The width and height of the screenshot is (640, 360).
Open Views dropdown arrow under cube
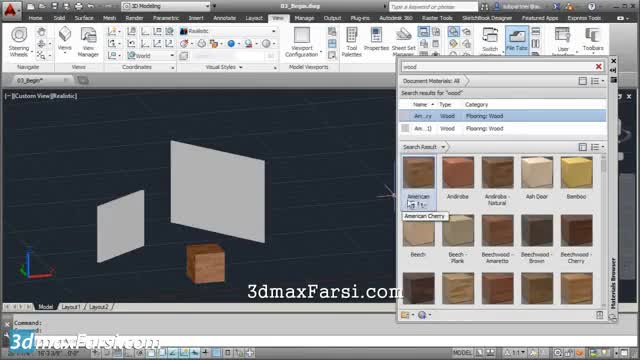tap(64, 53)
